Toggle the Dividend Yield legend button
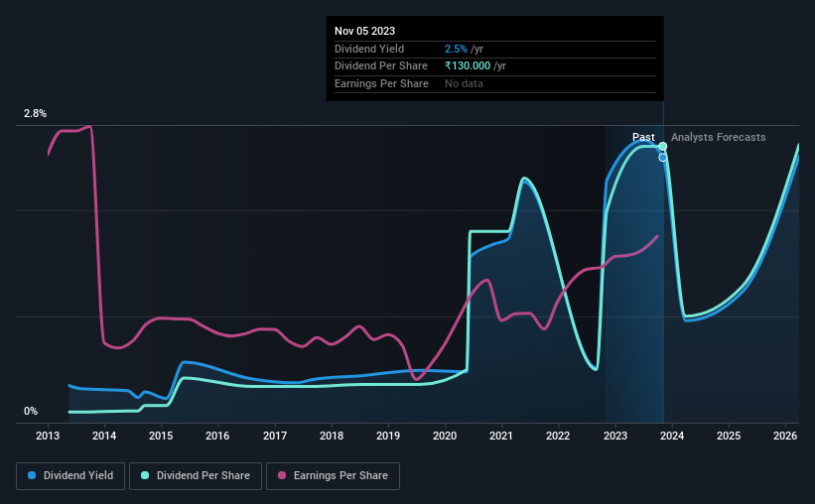The height and width of the screenshot is (504, 815). (70, 476)
